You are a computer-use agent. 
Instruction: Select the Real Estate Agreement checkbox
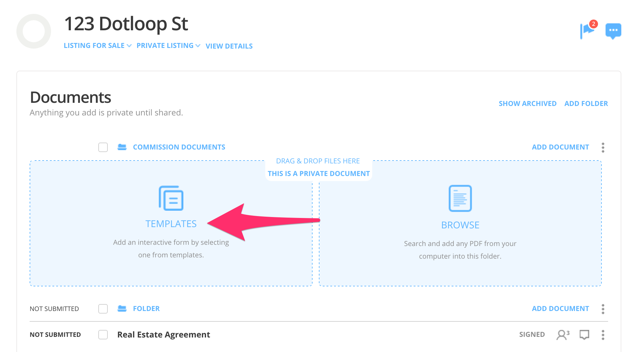103,335
